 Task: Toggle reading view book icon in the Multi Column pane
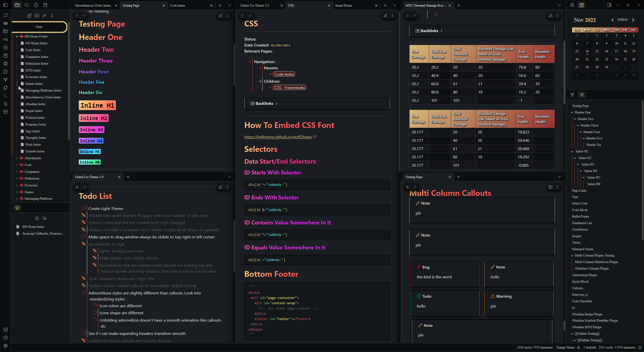pyautogui.click(x=550, y=187)
